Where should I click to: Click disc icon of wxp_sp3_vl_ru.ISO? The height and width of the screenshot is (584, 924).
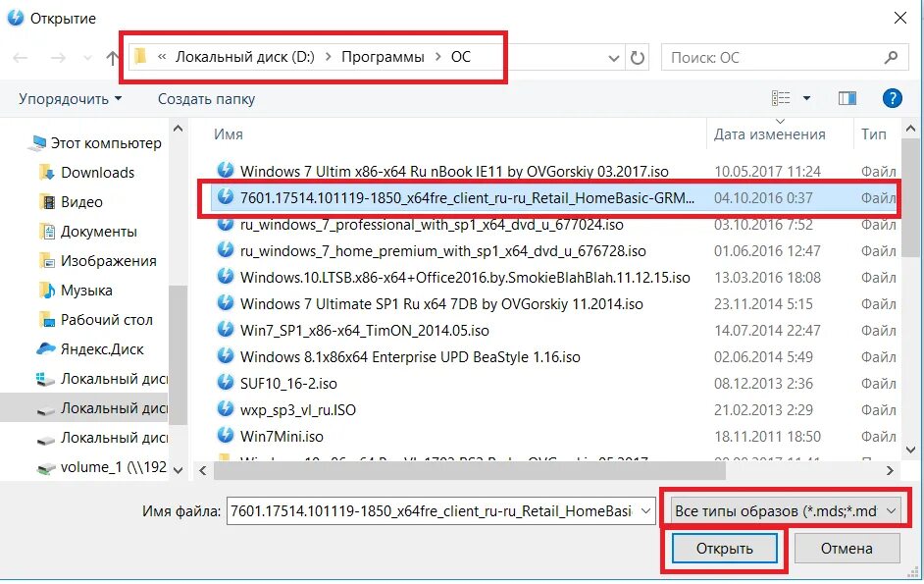coord(225,408)
